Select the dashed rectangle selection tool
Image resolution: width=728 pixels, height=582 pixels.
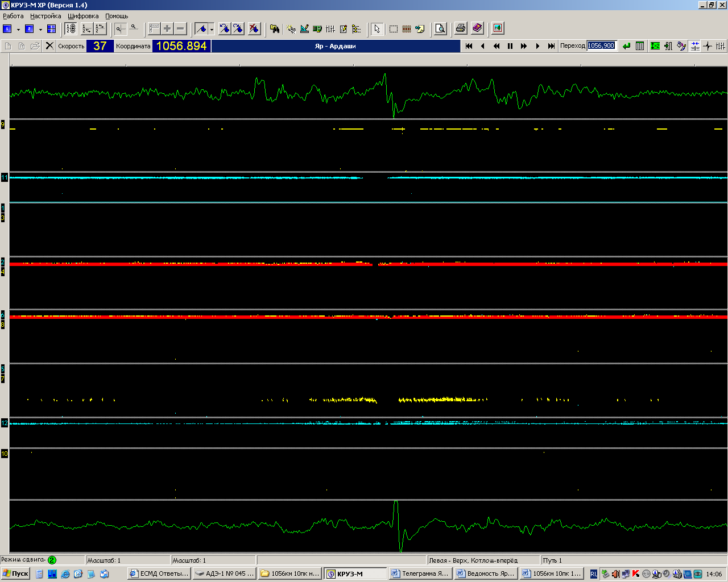[x=393, y=28]
